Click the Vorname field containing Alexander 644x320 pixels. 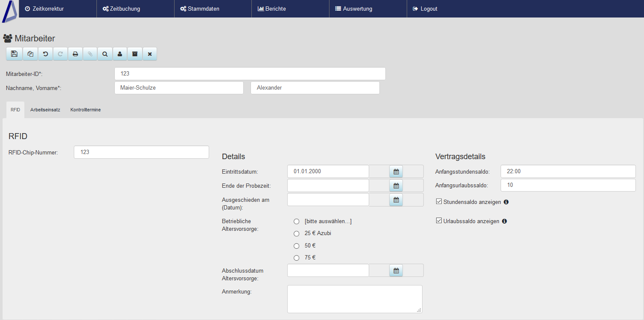(x=315, y=88)
